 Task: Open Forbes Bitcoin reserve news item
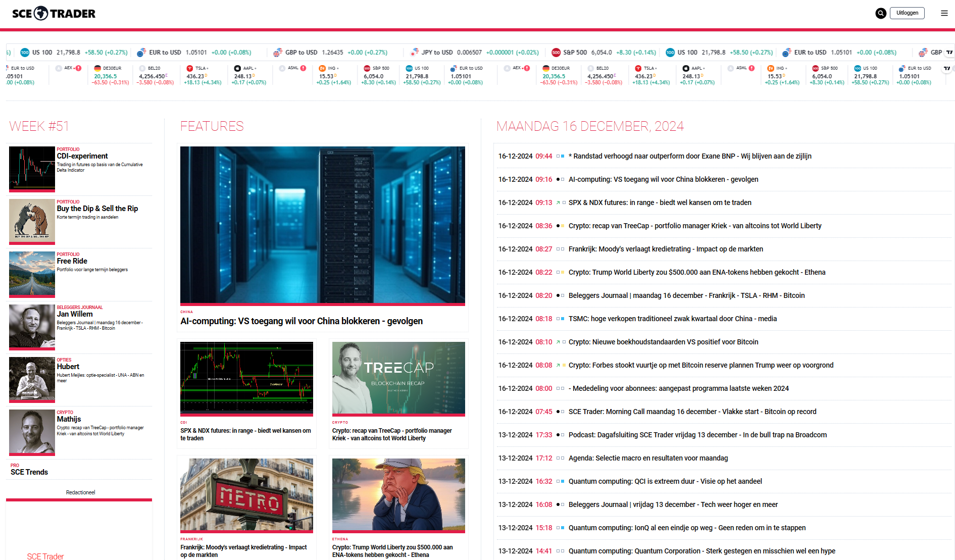pos(701,366)
